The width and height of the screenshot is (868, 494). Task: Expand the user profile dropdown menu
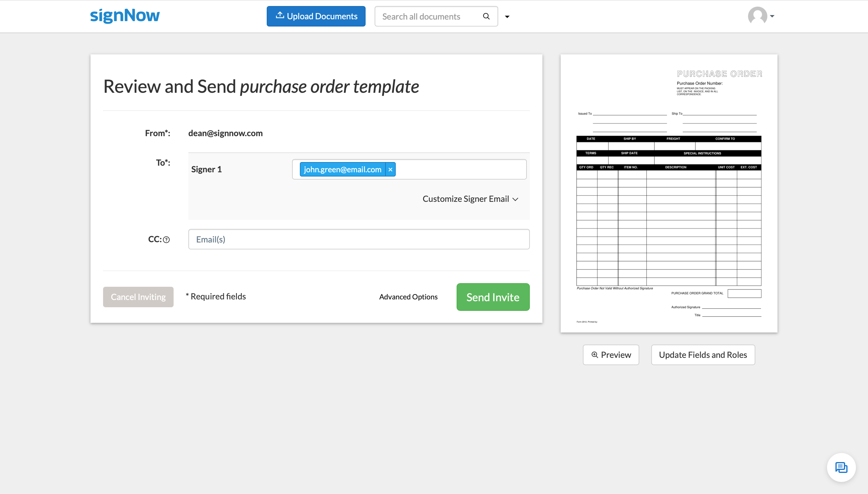761,16
